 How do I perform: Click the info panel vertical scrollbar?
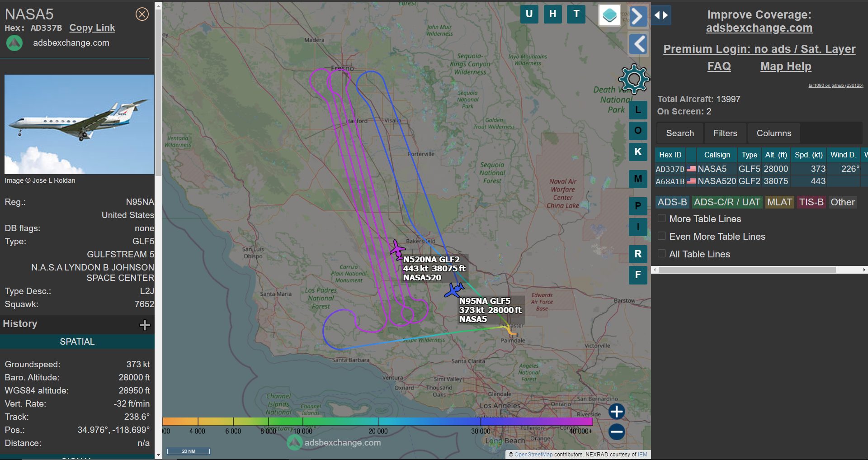tap(158, 93)
